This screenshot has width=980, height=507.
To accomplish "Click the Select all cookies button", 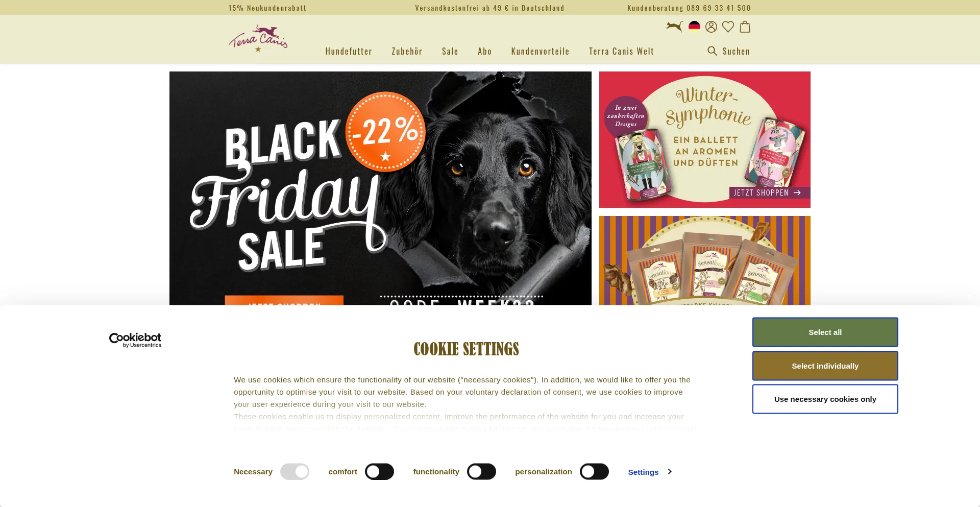I will point(825,332).
